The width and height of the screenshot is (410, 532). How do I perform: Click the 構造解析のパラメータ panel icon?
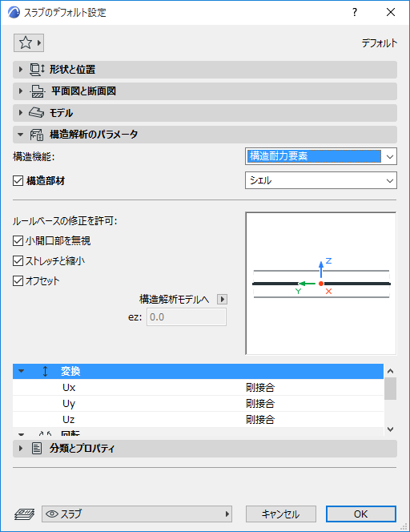point(37,135)
